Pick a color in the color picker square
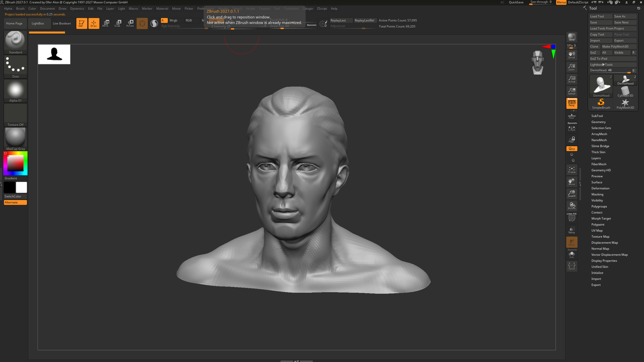 coord(15,163)
